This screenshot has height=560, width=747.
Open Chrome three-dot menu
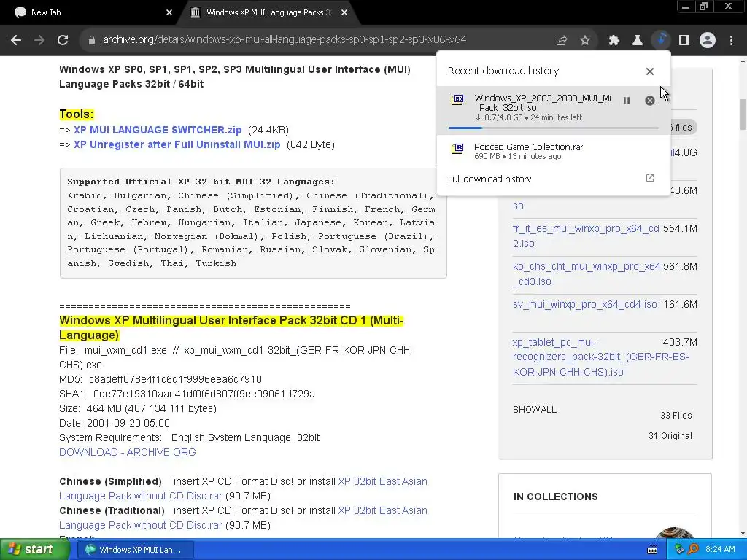click(731, 41)
